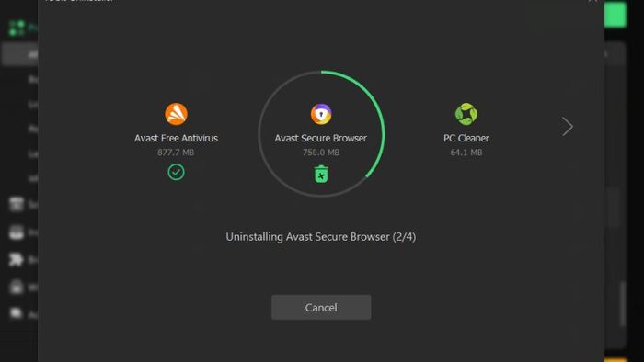Click the 877.7 MB size label
Viewport: 644px width, 362px height.
click(176, 153)
